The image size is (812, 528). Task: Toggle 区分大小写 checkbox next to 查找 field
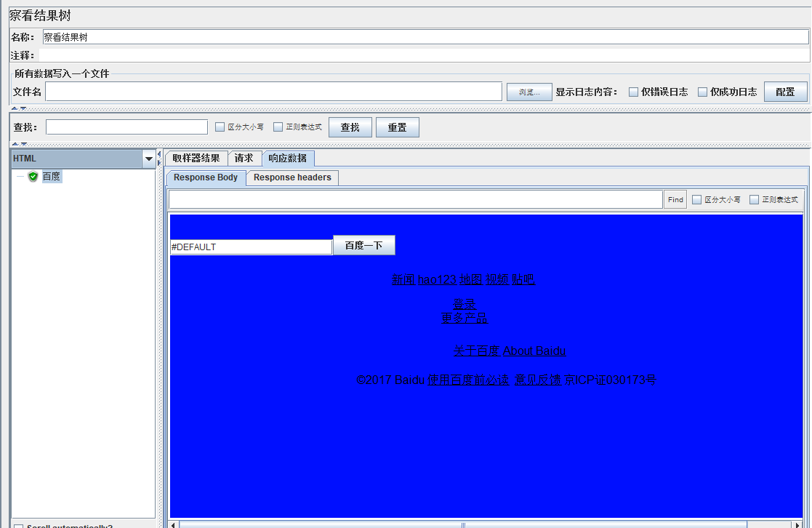[x=220, y=127]
